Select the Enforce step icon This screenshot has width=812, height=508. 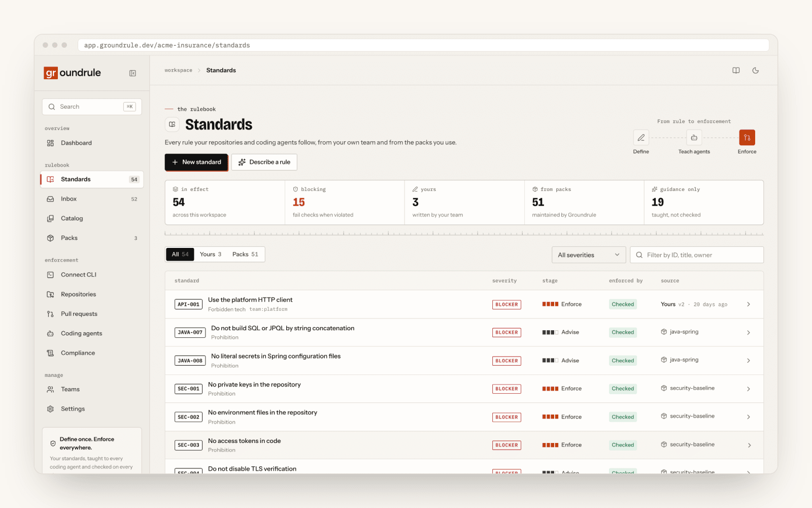pyautogui.click(x=747, y=138)
